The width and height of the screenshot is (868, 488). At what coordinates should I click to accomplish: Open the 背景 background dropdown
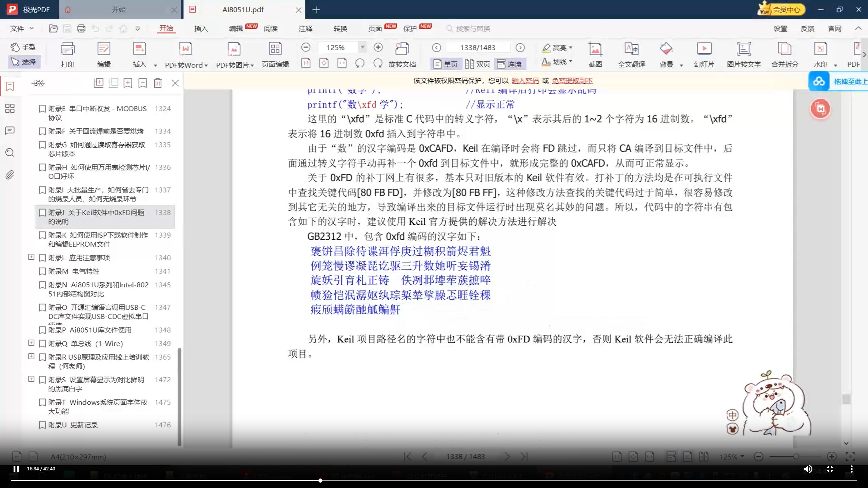click(682, 64)
